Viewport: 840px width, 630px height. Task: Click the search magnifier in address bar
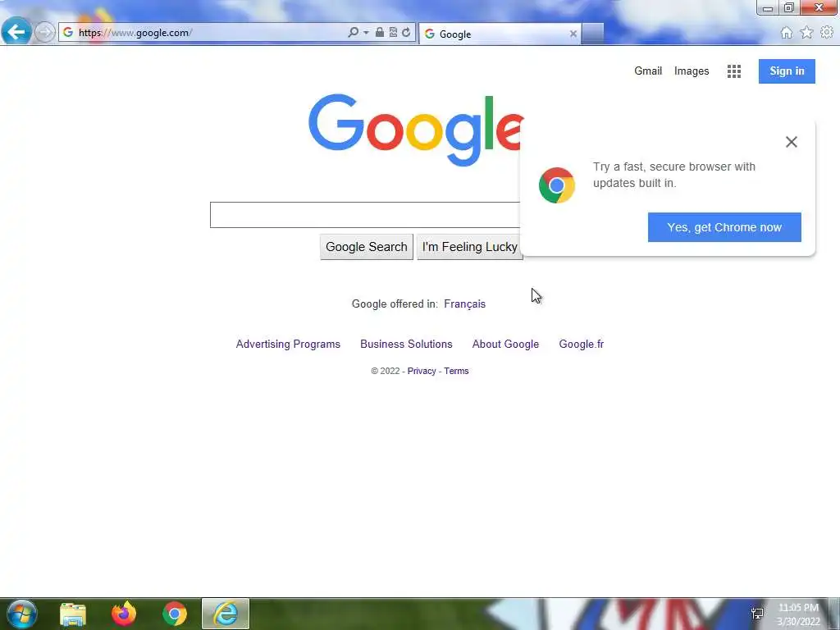point(353,33)
